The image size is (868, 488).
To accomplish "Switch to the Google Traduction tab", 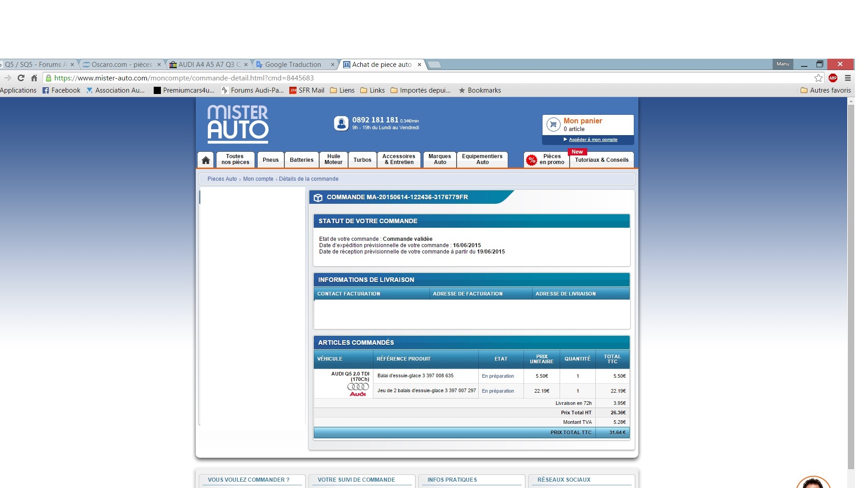I will pos(293,65).
